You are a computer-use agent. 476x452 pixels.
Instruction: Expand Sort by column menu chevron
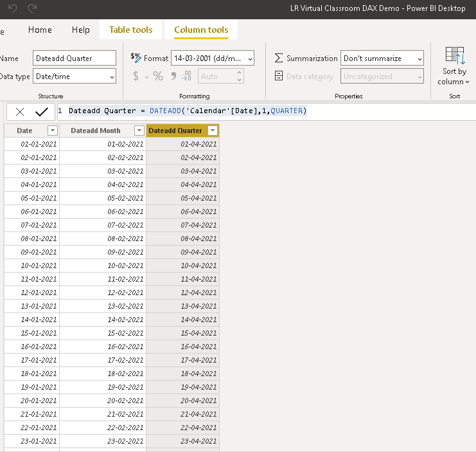[x=468, y=82]
